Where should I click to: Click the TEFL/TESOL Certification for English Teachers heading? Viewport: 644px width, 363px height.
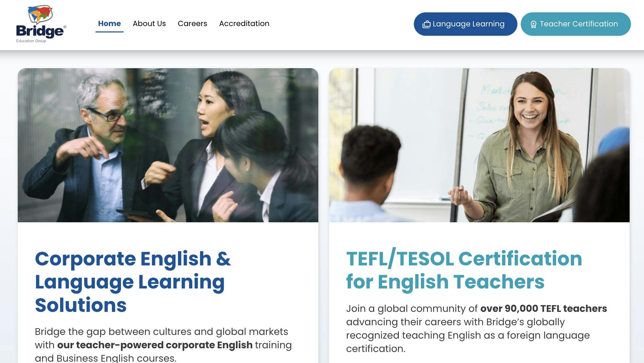point(464,270)
